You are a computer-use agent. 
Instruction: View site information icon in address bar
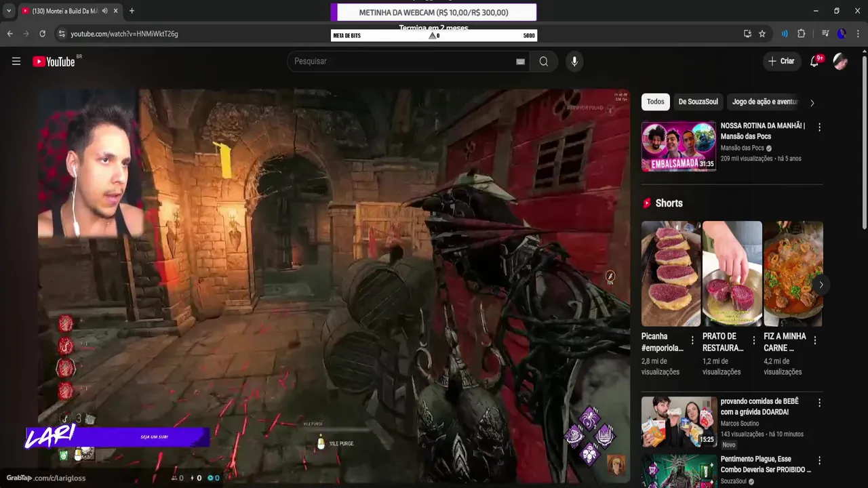[x=61, y=34]
